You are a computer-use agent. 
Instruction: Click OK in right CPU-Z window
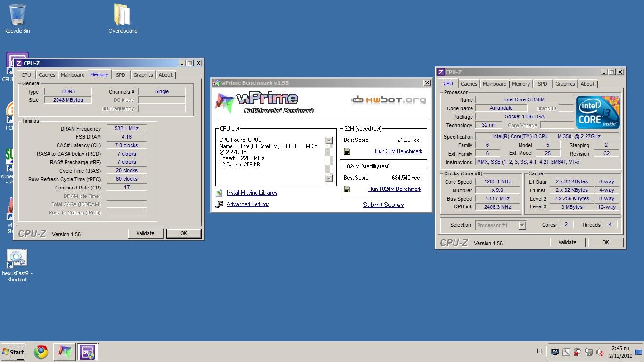click(606, 242)
